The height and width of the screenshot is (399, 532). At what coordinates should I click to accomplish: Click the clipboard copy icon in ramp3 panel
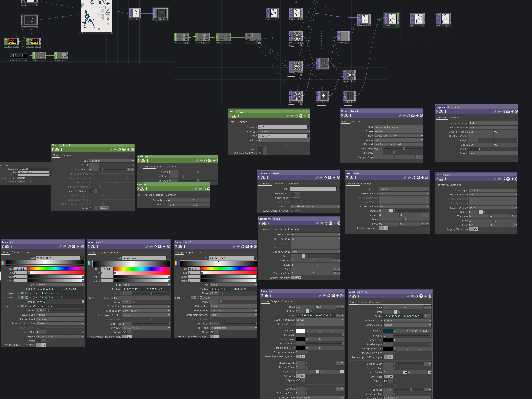(155, 247)
